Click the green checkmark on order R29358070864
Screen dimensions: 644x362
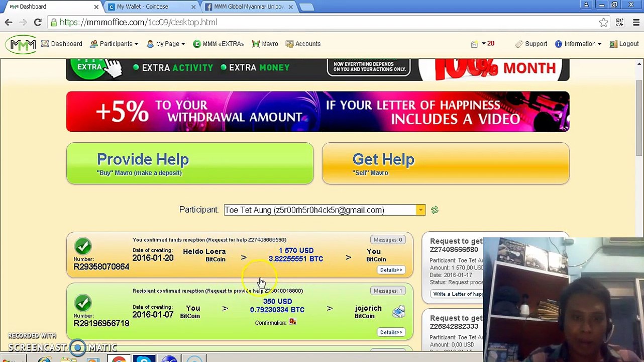pyautogui.click(x=83, y=246)
